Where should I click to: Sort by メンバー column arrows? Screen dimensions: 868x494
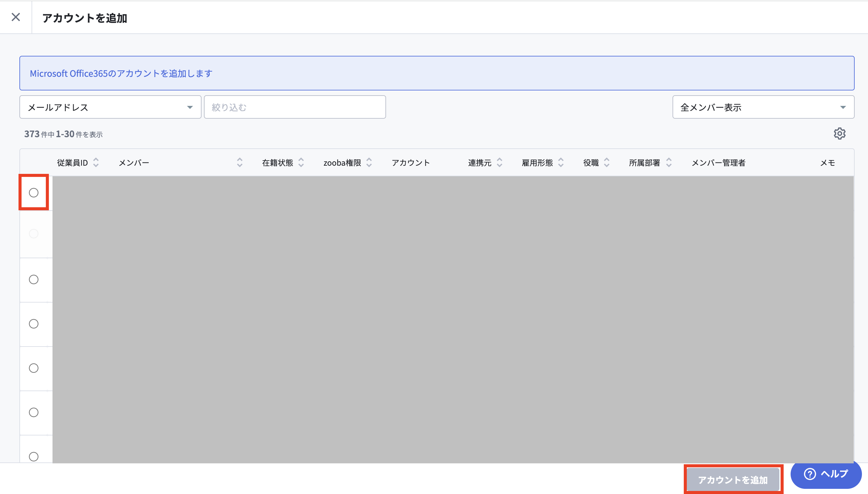tap(239, 163)
